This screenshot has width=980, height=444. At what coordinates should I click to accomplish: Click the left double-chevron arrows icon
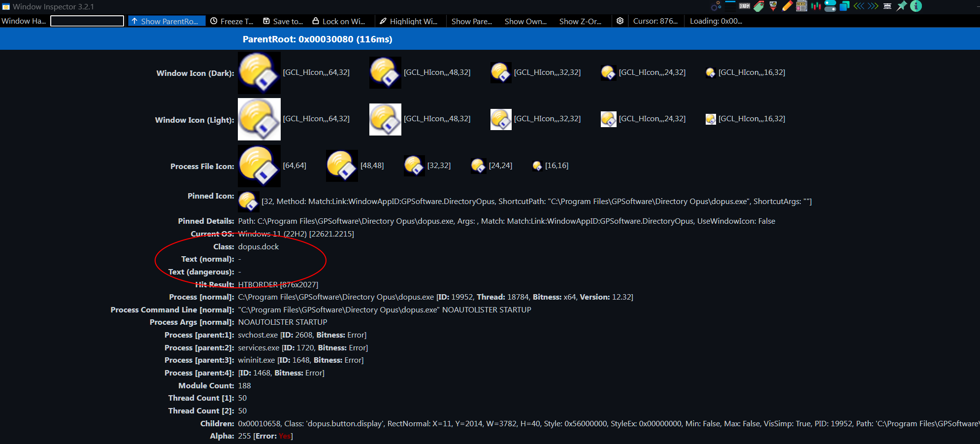(x=859, y=6)
